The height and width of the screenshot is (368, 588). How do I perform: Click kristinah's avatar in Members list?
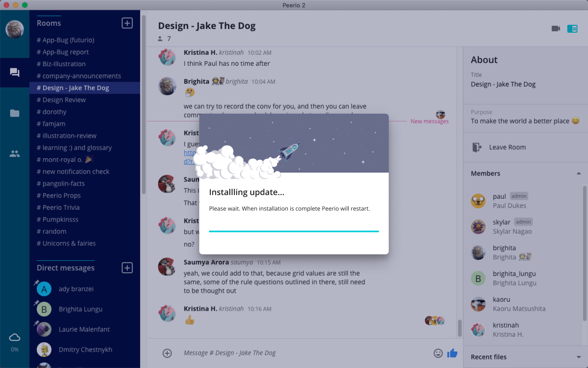pyautogui.click(x=478, y=330)
